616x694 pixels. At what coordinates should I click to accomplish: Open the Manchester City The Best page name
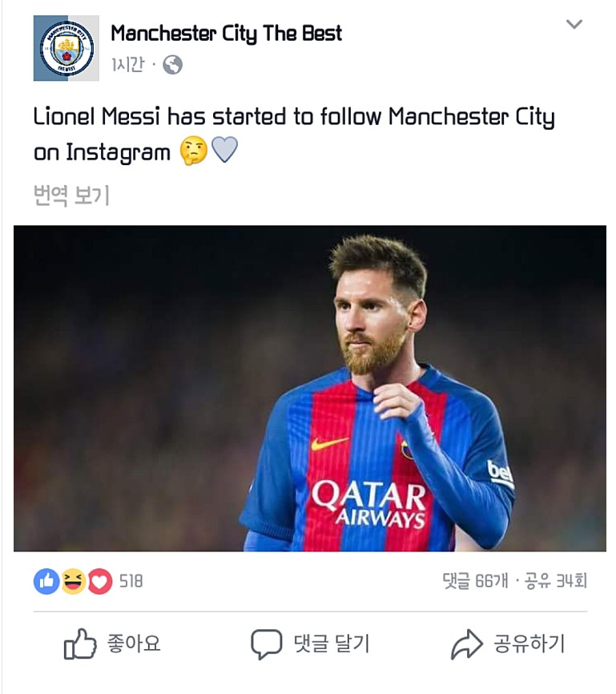coord(226,34)
